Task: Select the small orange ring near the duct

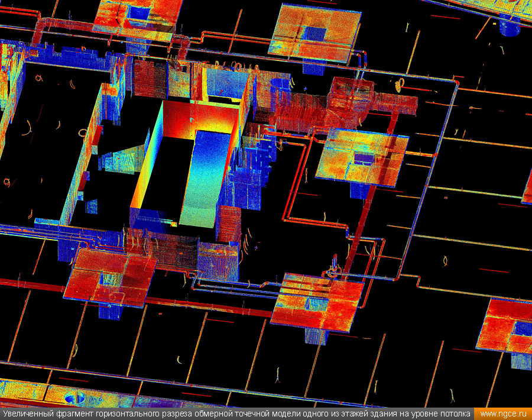Action: tap(400, 85)
